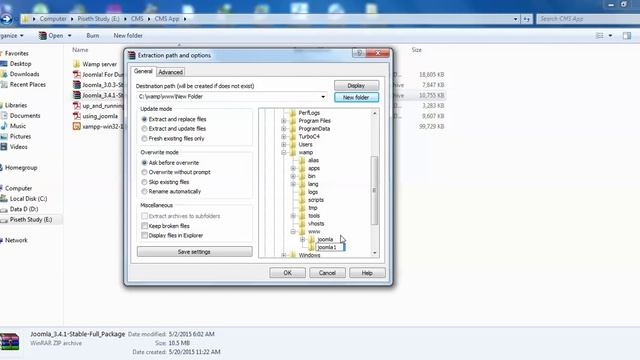Open Network in sidebar
The height and width of the screenshot is (360, 640).
(16, 240)
